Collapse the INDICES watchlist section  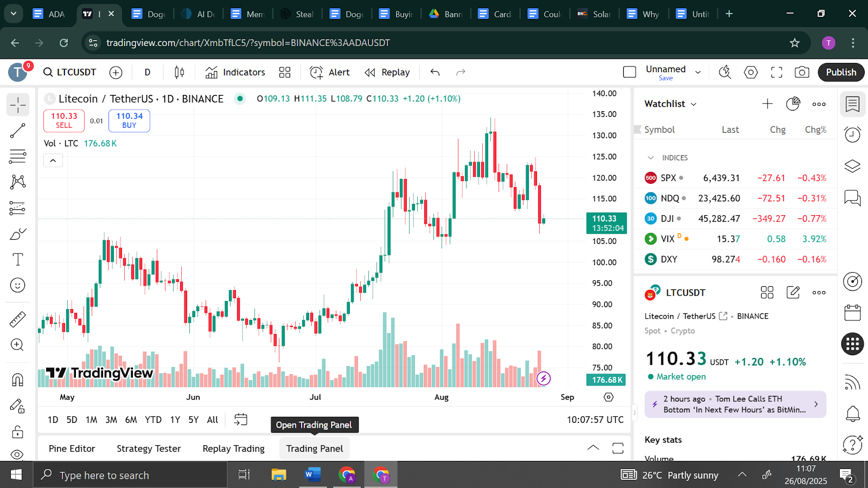(x=650, y=158)
